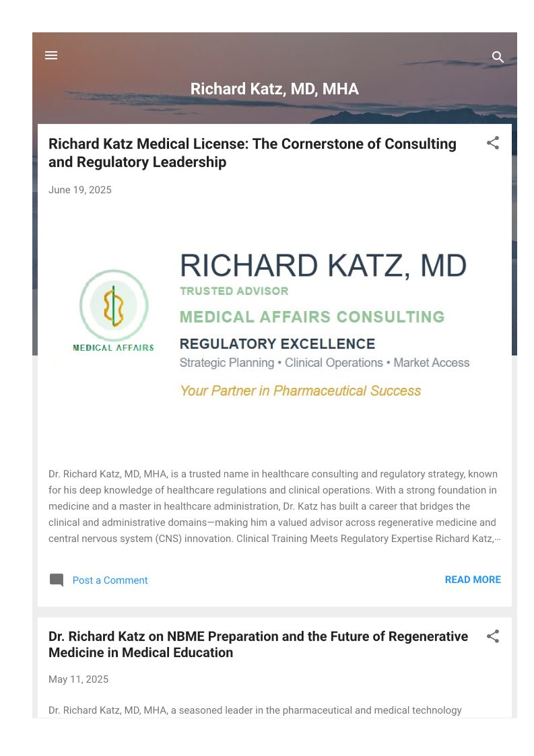Click READ MORE on the first post
The width and height of the screenshot is (534, 756).
point(473,580)
